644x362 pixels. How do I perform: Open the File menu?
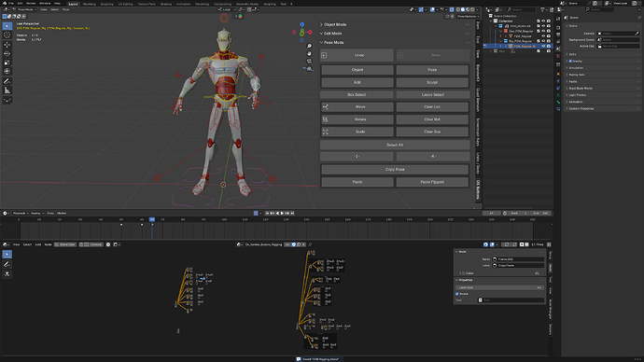[11, 4]
